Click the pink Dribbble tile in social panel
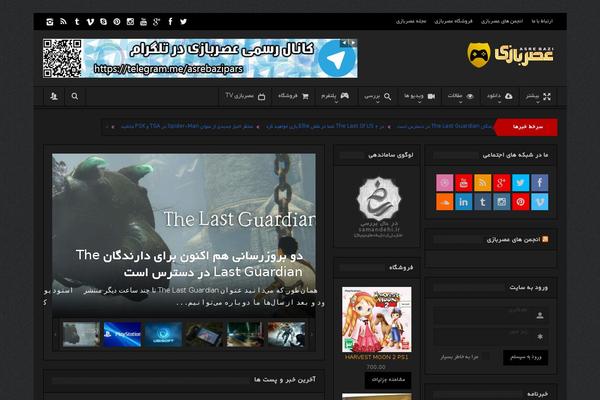 point(445,183)
